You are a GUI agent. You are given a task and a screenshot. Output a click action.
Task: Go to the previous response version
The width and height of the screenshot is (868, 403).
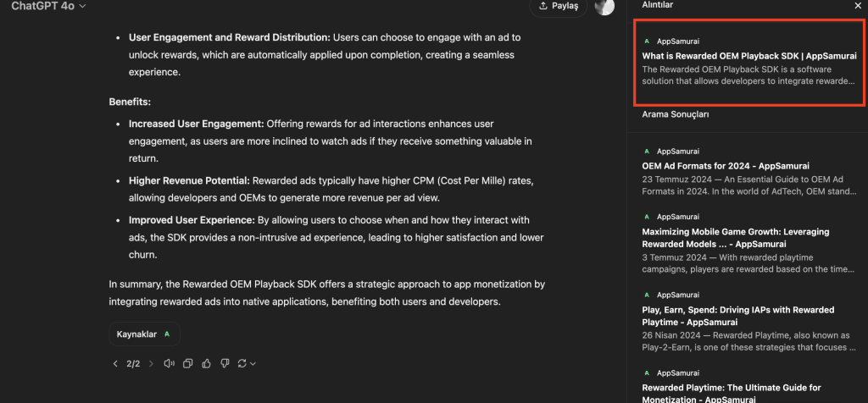(x=115, y=363)
